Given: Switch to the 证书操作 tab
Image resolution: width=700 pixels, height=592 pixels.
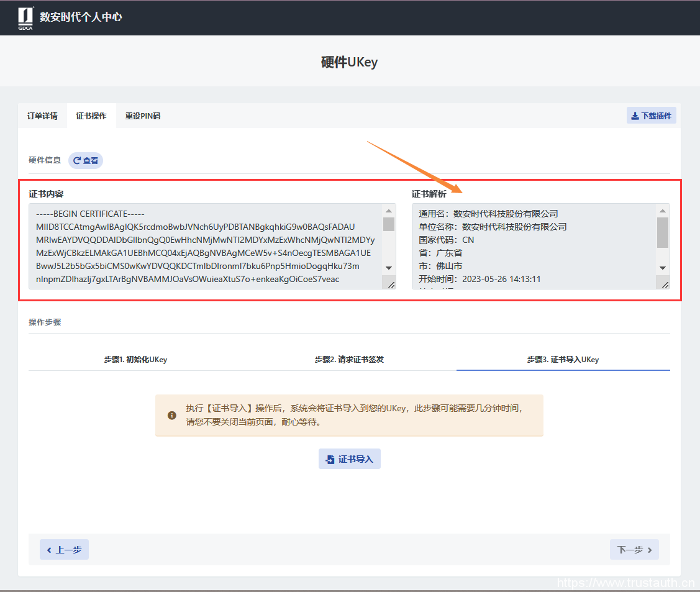Looking at the screenshot, I should 91,116.
